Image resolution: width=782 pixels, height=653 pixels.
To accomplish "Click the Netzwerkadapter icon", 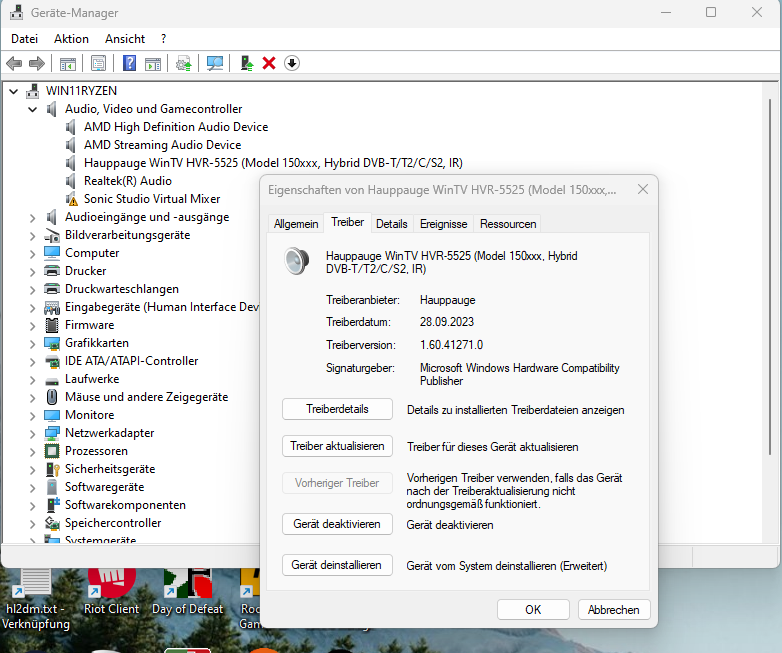I will point(52,433).
